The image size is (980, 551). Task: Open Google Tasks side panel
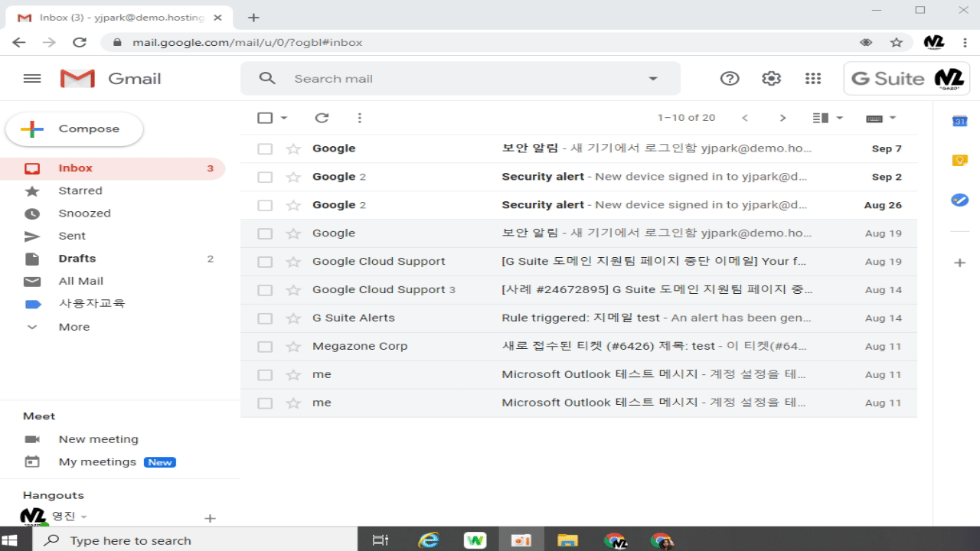(959, 200)
